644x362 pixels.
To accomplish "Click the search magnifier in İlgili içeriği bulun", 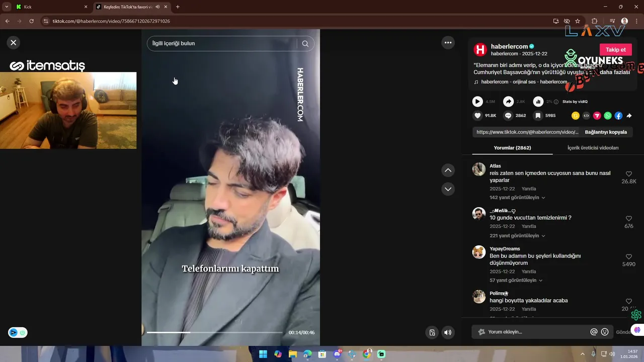I will coord(305,44).
